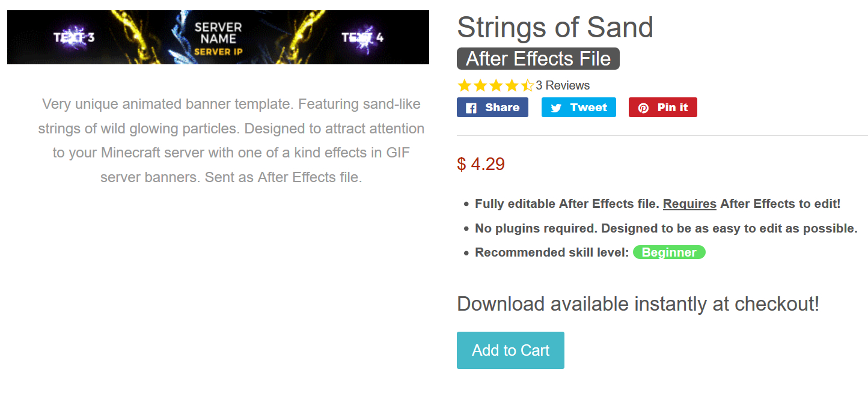The image size is (868, 405).
Task: Click the After Effects File badge
Action: tap(538, 59)
